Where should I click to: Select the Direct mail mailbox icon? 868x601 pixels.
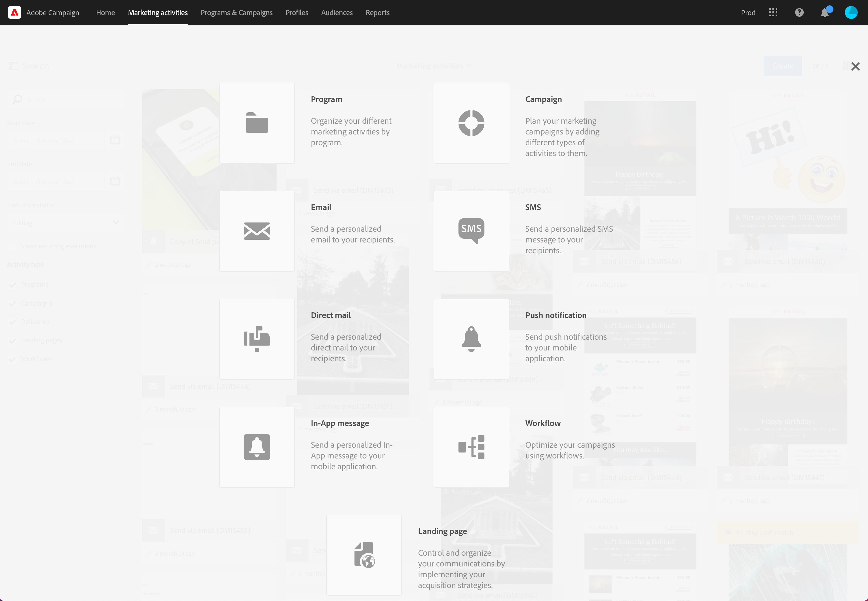pos(257,339)
